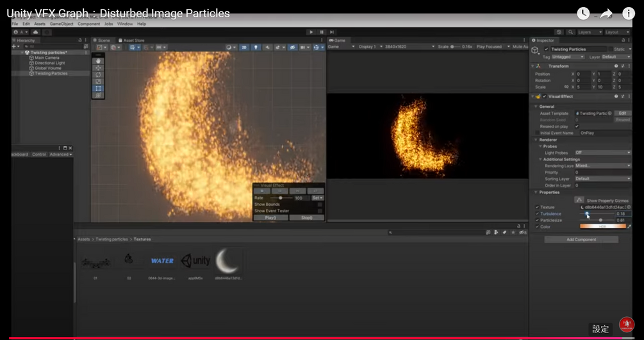Select Directional Light in Hierarchy
This screenshot has height=340, width=644.
[x=50, y=63]
